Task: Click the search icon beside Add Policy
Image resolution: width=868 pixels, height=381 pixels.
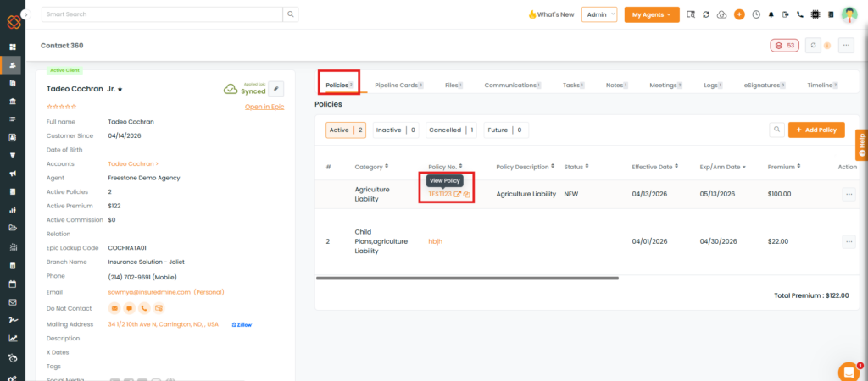Action: pos(776,130)
